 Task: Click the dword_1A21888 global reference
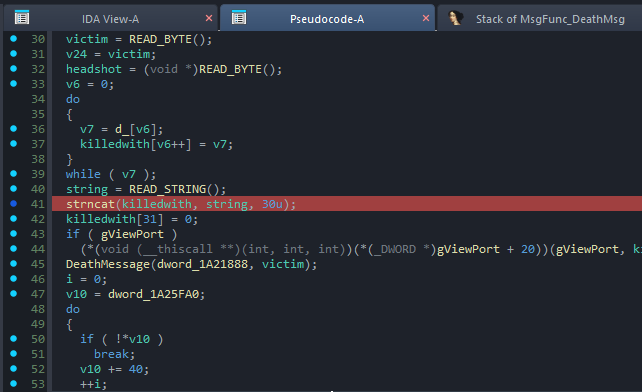(x=202, y=264)
